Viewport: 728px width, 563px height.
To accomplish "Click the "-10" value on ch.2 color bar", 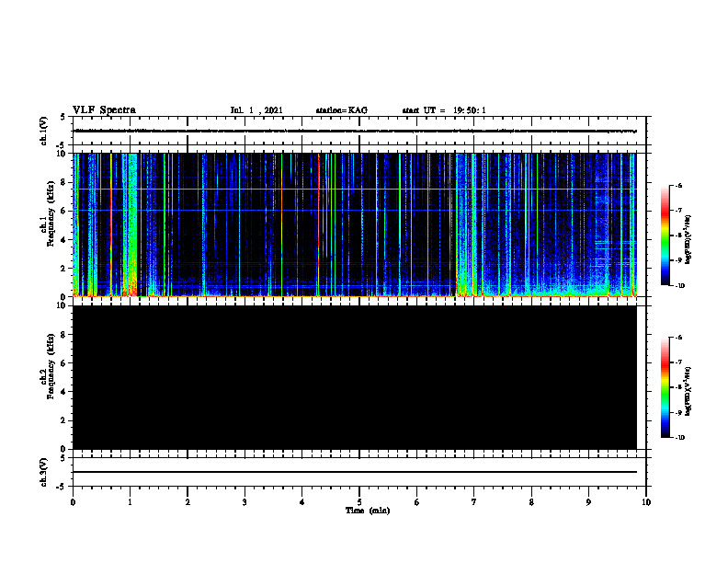I will (x=679, y=437).
